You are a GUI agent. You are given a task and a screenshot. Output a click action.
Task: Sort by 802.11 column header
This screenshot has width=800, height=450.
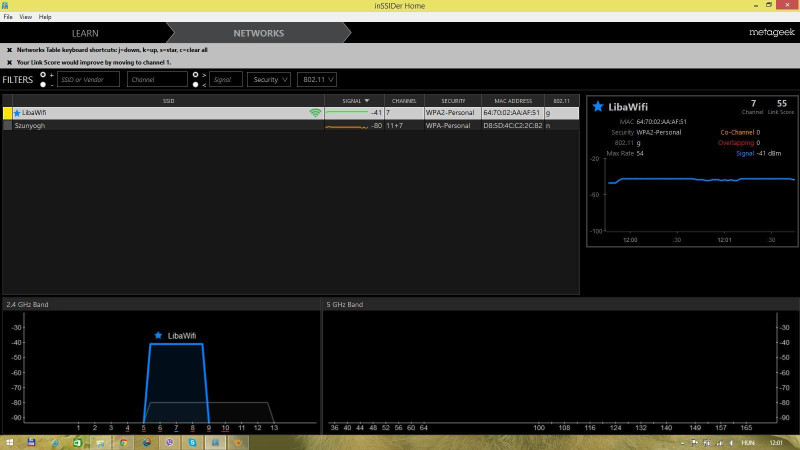pyautogui.click(x=561, y=101)
